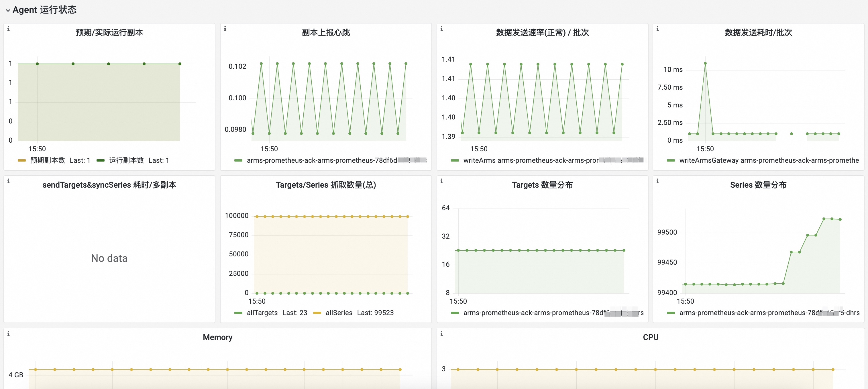Open info icon on sendTargets&syncSeries panel
The width and height of the screenshot is (868, 389).
(8, 181)
